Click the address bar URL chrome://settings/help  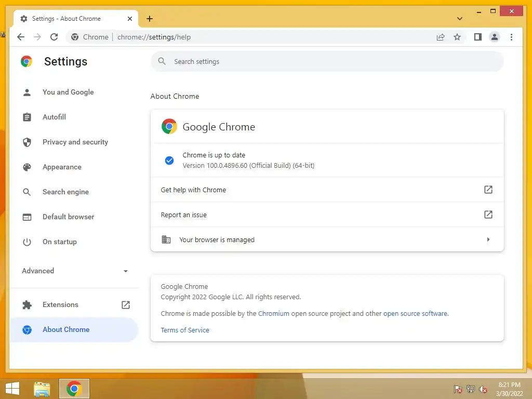154,37
